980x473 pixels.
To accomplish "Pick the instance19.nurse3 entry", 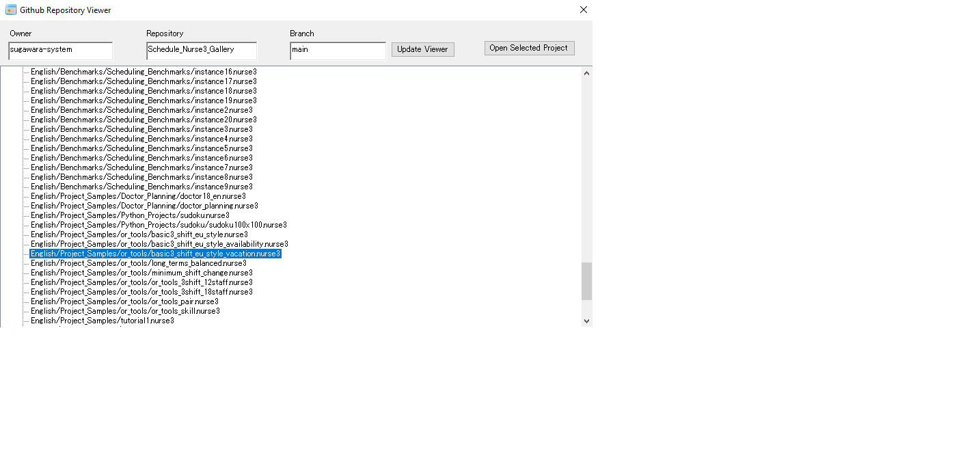I will pyautogui.click(x=144, y=100).
